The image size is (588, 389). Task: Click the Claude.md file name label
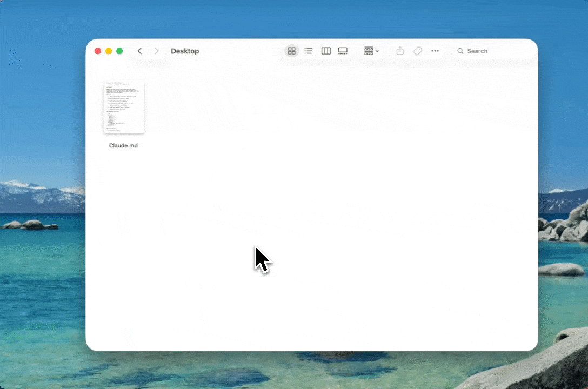click(123, 145)
